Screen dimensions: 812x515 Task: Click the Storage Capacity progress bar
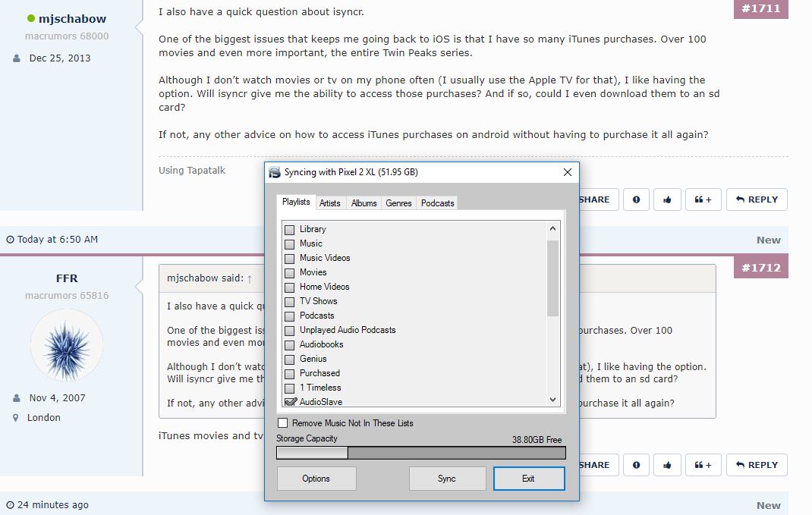tap(421, 454)
